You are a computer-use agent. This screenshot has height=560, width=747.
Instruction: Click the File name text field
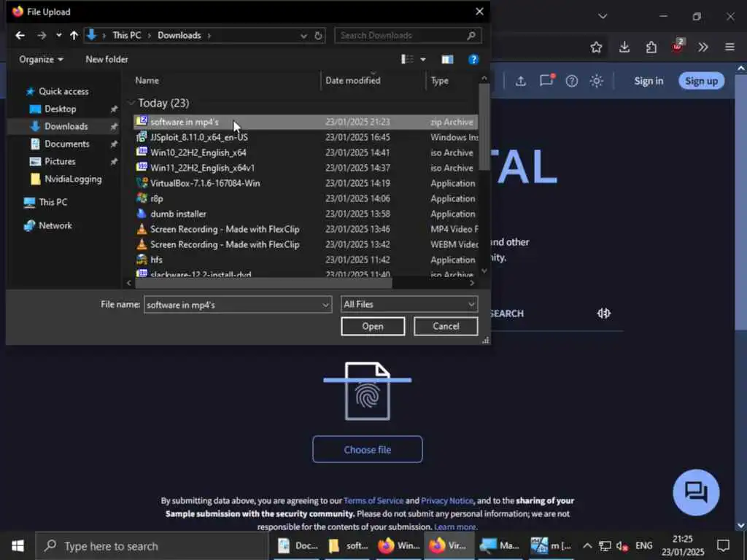[x=232, y=305]
